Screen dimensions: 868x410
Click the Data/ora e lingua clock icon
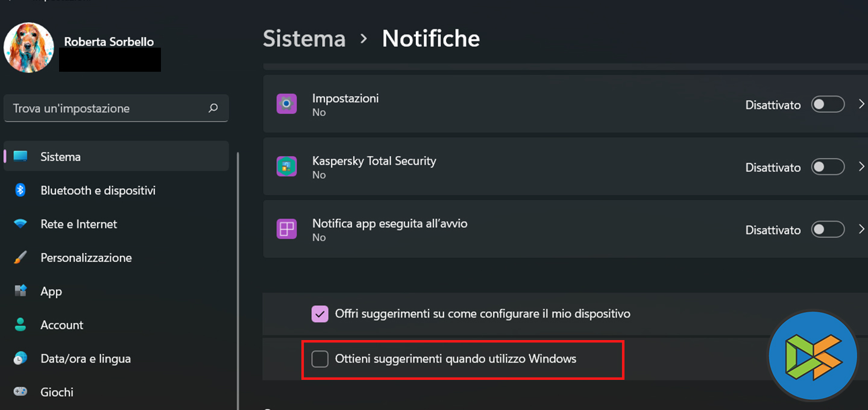pyautogui.click(x=20, y=358)
